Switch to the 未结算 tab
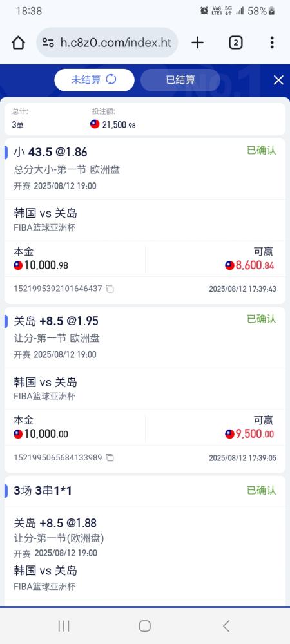290x644 pixels. tap(94, 80)
